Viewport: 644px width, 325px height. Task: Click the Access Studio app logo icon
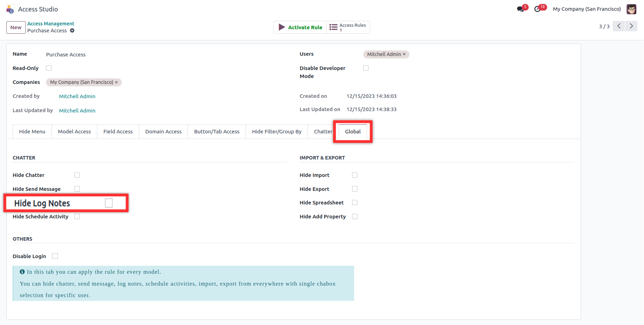10,9
